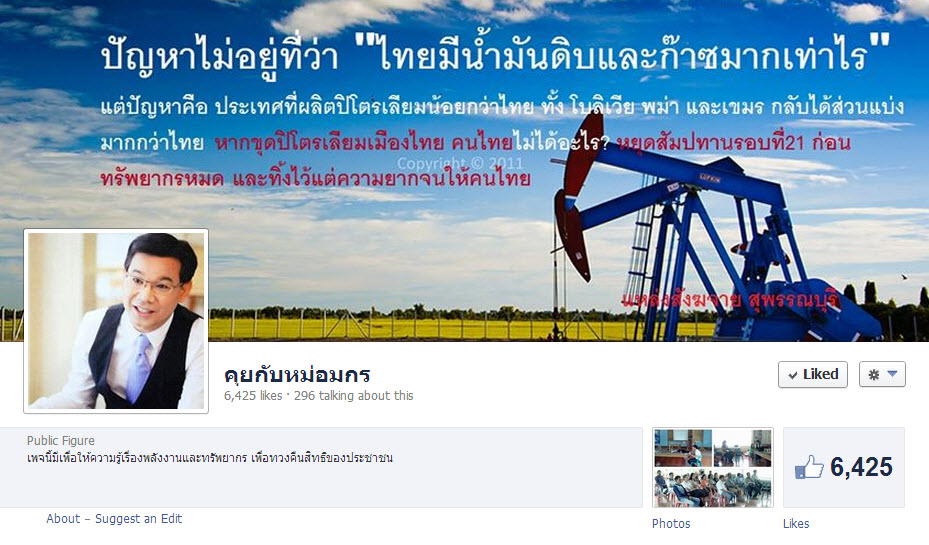
Task: Click the thumbs-up Likes icon
Action: tap(809, 467)
